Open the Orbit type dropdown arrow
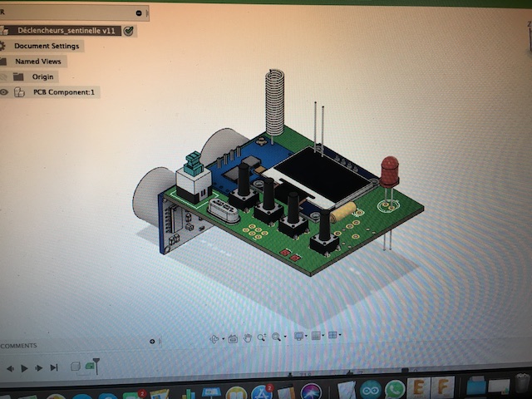532x399 pixels. point(222,339)
